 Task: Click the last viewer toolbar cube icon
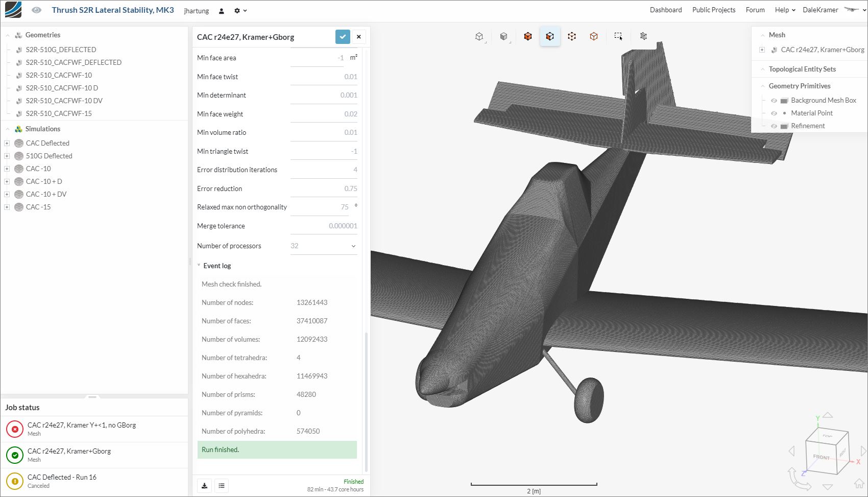(643, 36)
